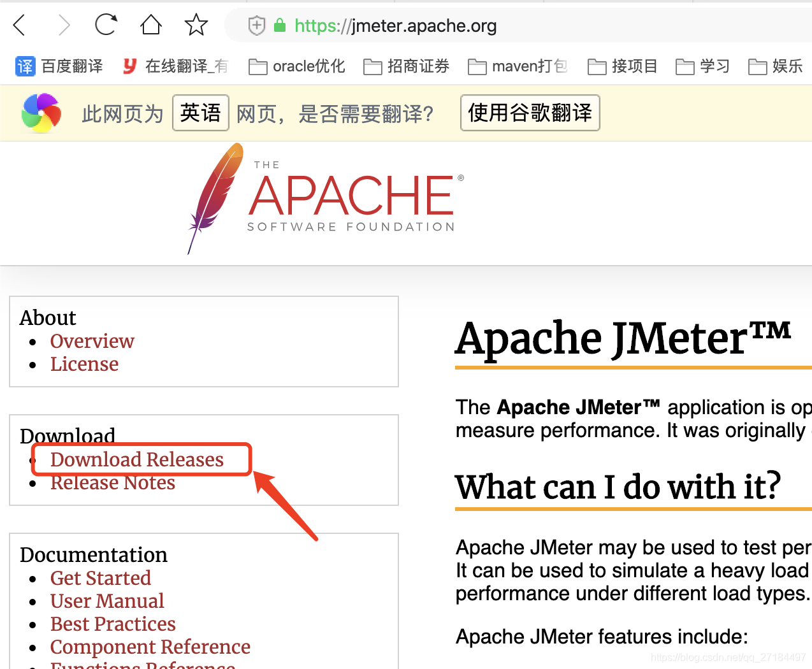
Task: Click the colorful translate bar logo icon
Action: [41, 113]
